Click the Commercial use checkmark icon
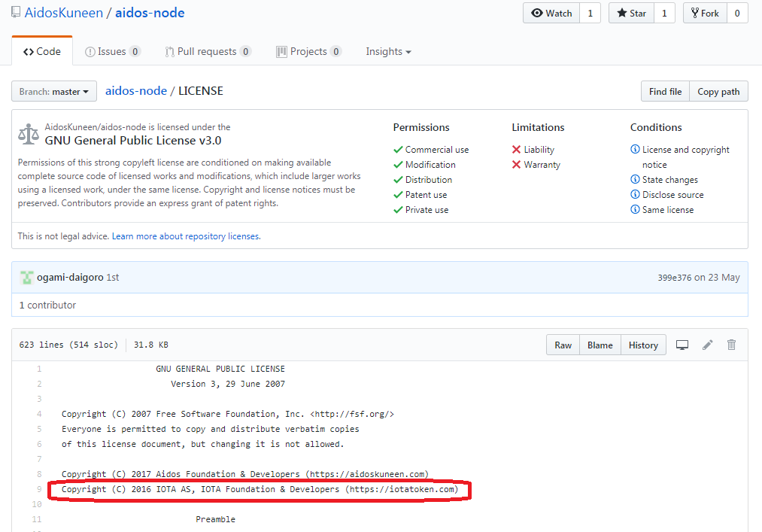Viewport: 762px width, 532px height. [x=398, y=150]
